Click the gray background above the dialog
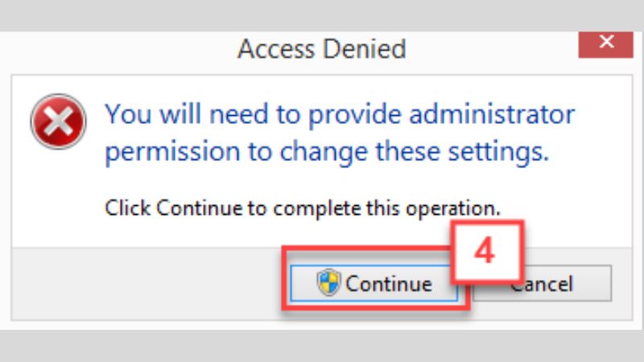 click(322, 14)
